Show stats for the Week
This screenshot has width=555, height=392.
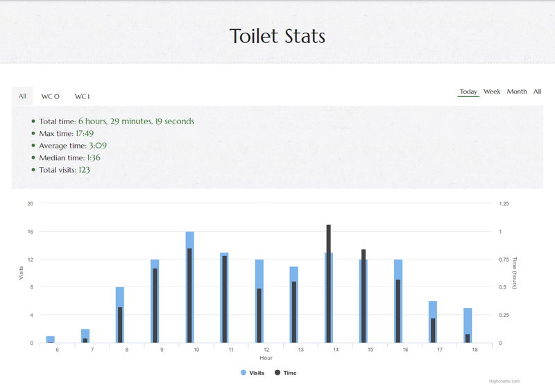[492, 92]
